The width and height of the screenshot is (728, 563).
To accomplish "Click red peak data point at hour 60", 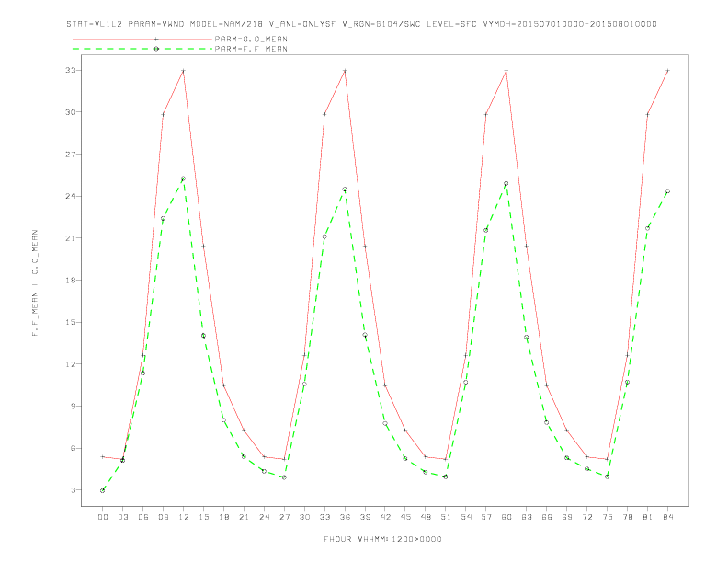I will pos(506,71).
